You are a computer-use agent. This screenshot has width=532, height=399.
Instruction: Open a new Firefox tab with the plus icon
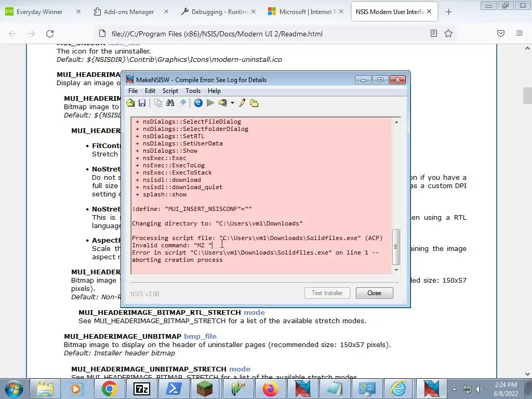(x=448, y=12)
